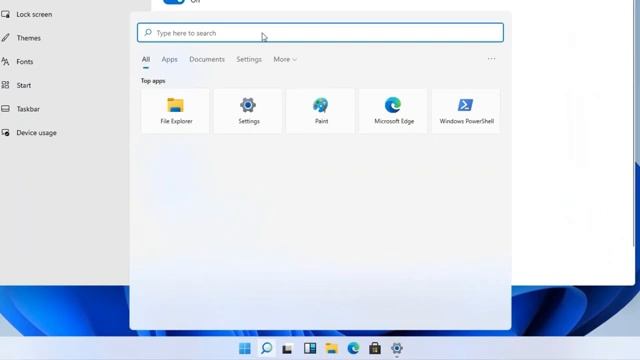Viewport: 640px width, 360px height.
Task: Open Microsoft Edge from taskbar
Action: coord(353,348)
